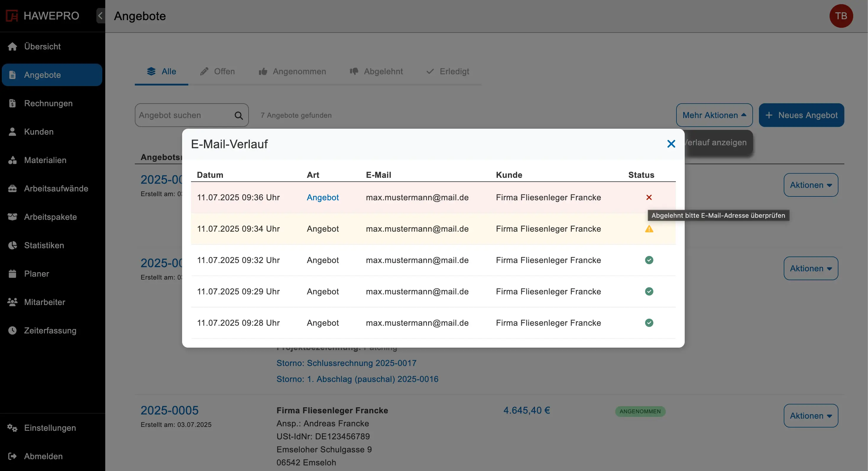Screen dimensions: 868x471
Task: Click Abmelden to sign out
Action: point(52,456)
